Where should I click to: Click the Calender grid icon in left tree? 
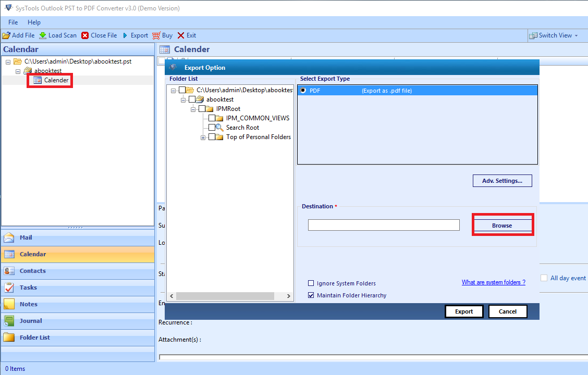(38, 80)
